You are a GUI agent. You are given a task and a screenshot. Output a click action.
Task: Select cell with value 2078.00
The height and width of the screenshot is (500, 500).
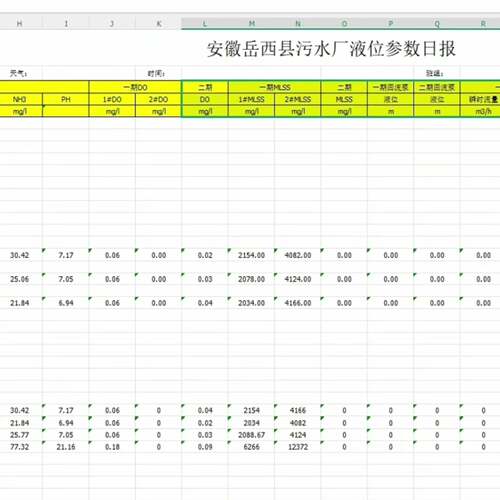[x=251, y=279]
